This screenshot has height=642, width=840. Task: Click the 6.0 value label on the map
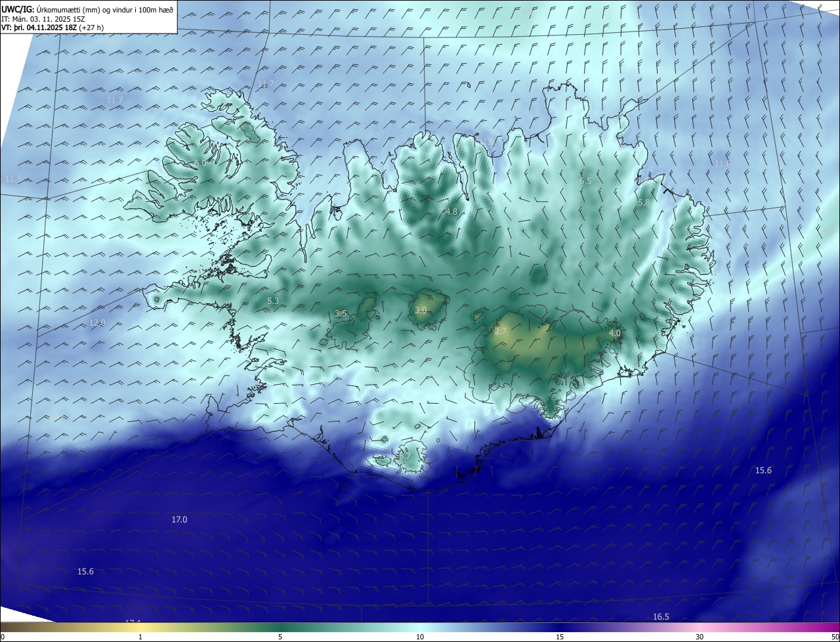pyautogui.click(x=200, y=162)
